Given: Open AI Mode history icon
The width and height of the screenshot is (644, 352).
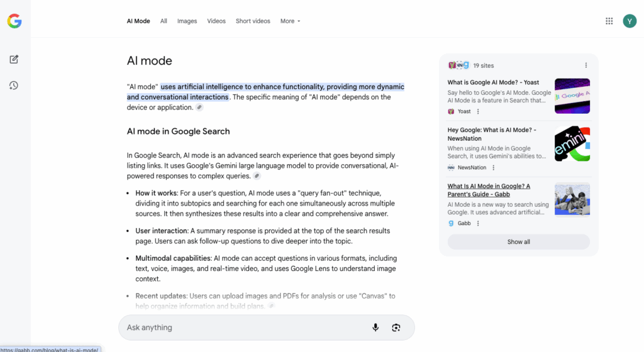Looking at the screenshot, I should click(x=14, y=85).
